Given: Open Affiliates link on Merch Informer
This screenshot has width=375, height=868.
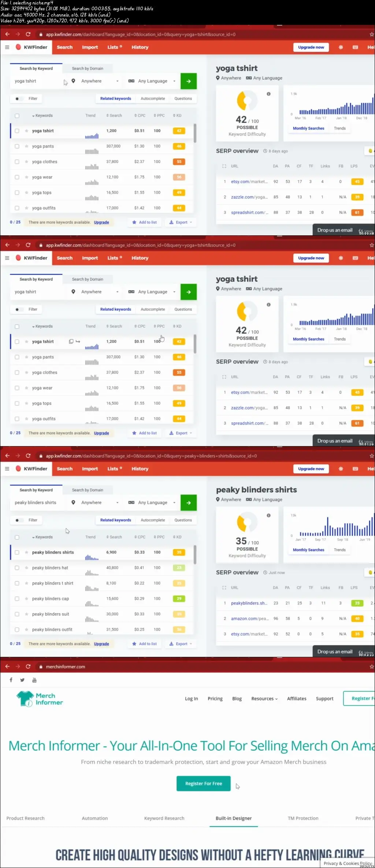Looking at the screenshot, I should click(x=297, y=698).
